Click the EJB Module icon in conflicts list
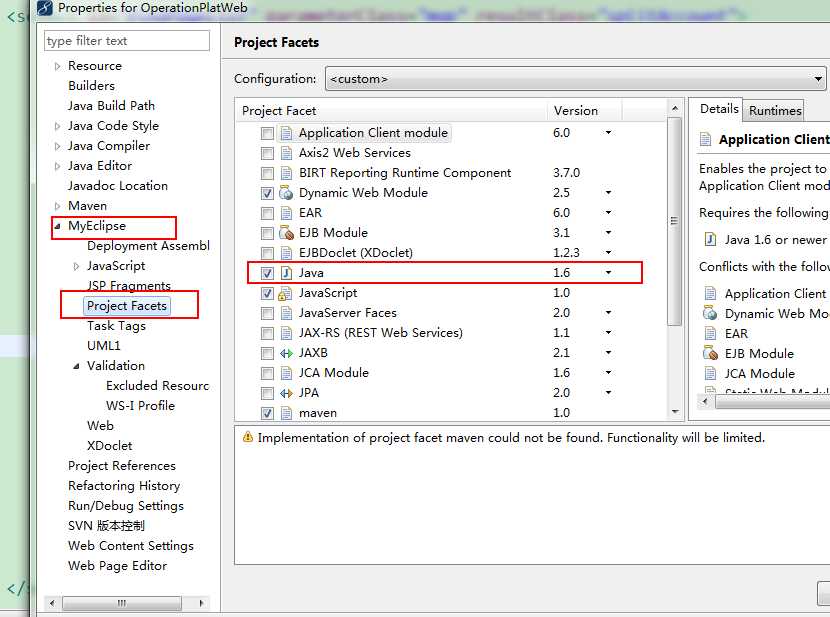830x617 pixels. 710,353
